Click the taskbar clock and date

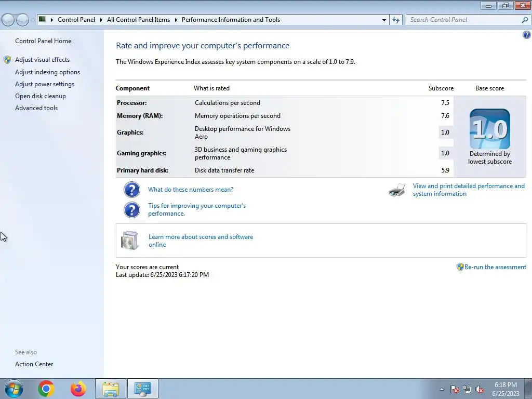[506, 389]
